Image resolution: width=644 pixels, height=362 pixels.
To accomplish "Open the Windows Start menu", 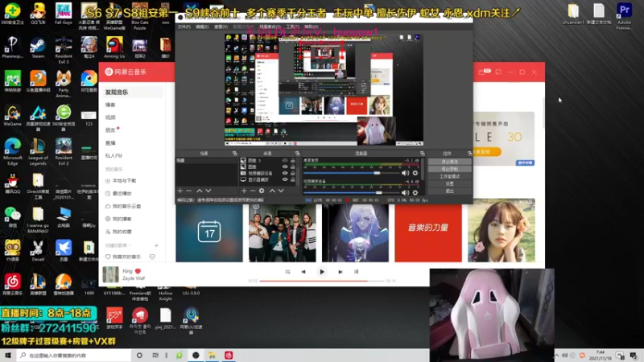I will point(8,356).
